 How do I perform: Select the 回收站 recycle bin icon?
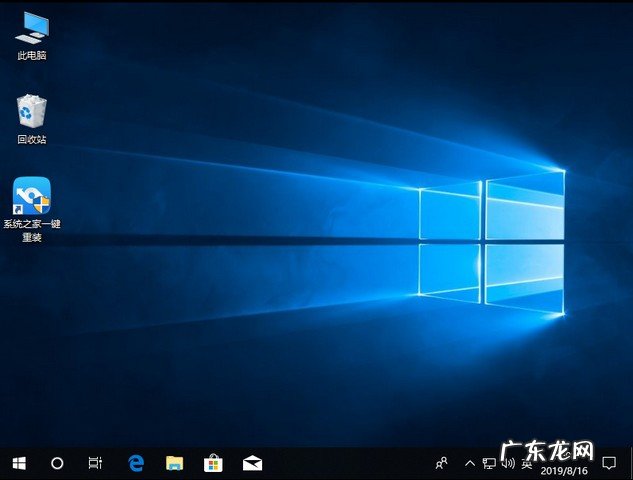pyautogui.click(x=31, y=112)
